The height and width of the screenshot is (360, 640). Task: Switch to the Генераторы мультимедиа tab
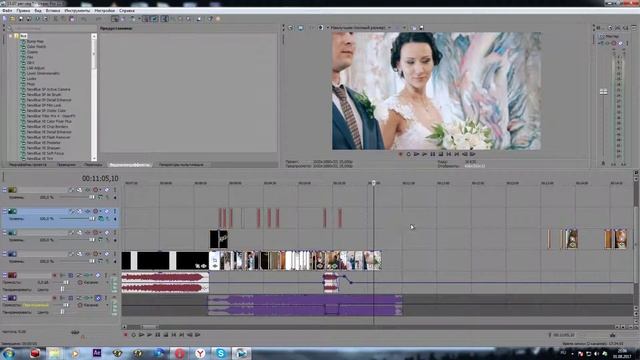(x=181, y=165)
